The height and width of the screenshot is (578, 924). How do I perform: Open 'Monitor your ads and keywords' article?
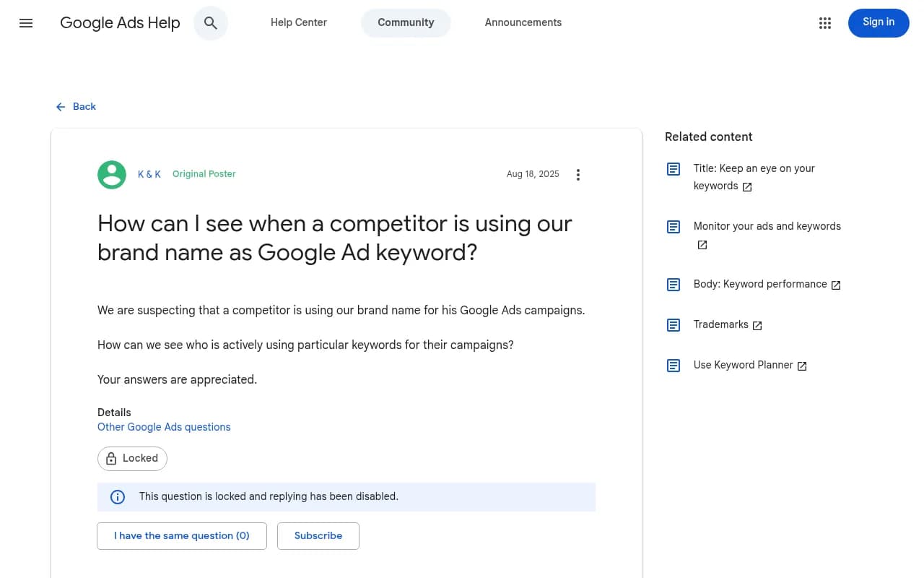[767, 227]
